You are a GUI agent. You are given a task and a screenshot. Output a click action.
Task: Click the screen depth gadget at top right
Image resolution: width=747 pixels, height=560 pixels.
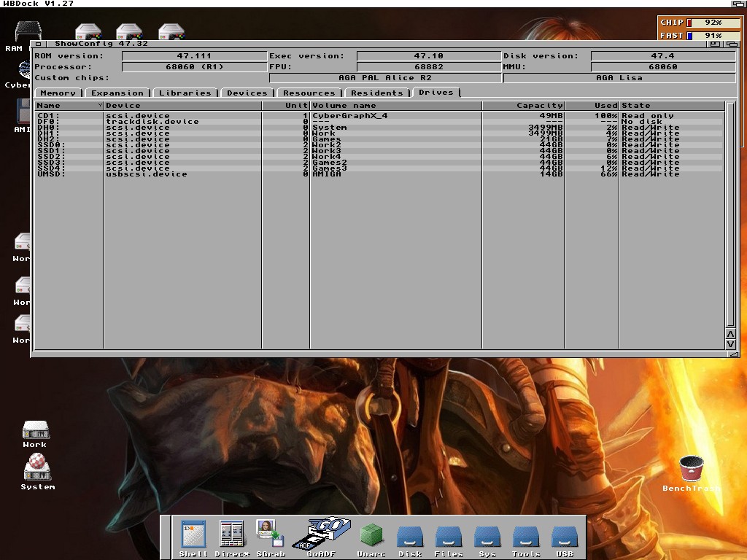click(x=738, y=4)
